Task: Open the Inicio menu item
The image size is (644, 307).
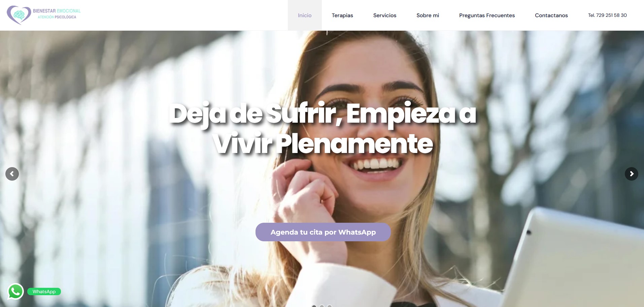Action: [x=305, y=15]
